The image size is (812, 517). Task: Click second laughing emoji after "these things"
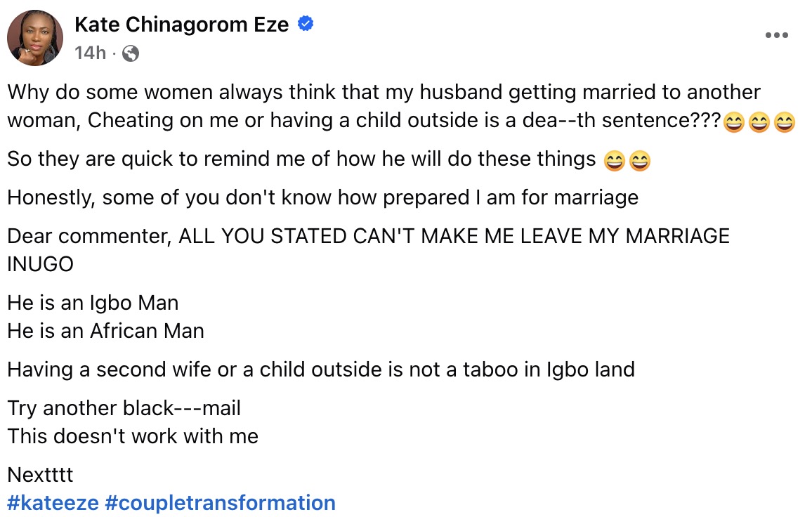coord(639,161)
